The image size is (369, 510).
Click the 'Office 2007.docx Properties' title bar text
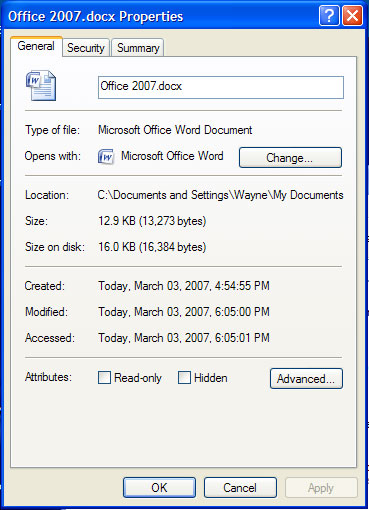(x=96, y=16)
